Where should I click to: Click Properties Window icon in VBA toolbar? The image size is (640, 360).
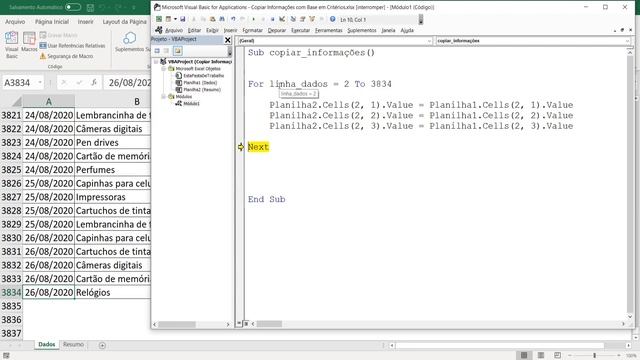pos(302,19)
